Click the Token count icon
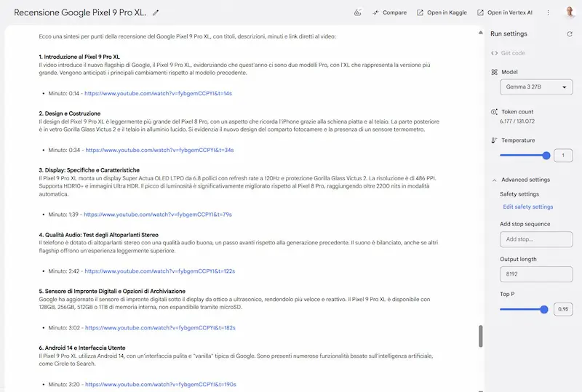Screen dimensions: 582x392 click(494, 112)
